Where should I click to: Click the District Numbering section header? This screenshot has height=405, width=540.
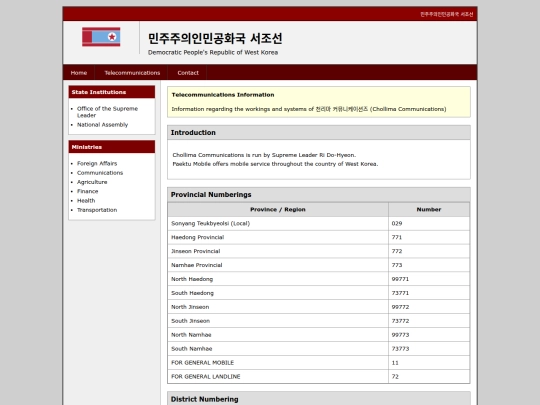(x=319, y=398)
